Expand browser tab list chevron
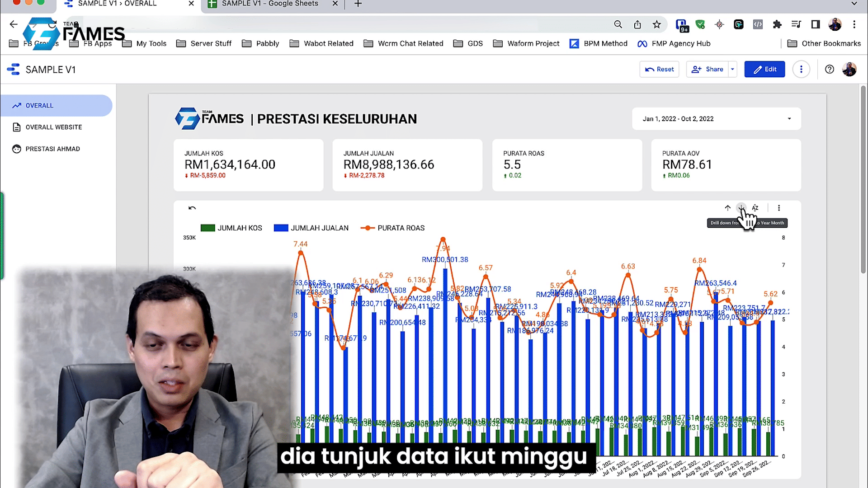The image size is (868, 488). (x=854, y=4)
